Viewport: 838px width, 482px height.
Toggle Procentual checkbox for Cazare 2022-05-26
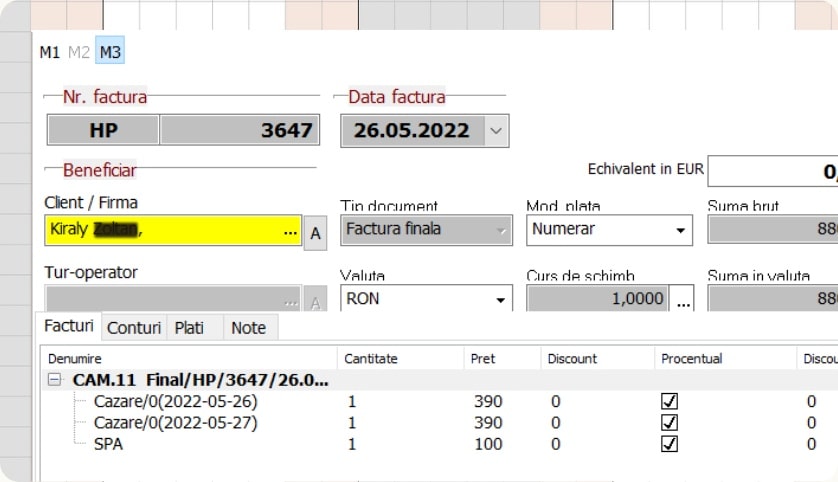pyautogui.click(x=670, y=401)
